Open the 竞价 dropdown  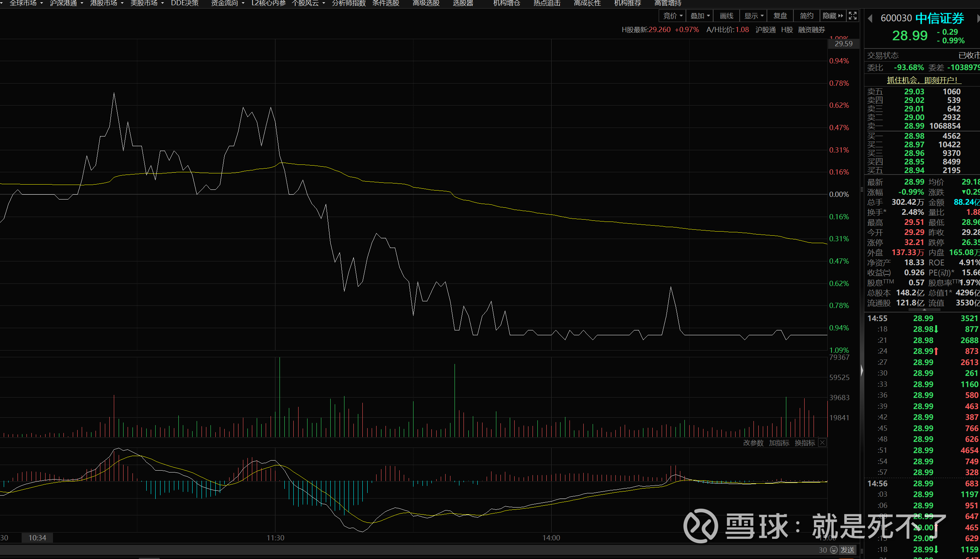point(672,16)
